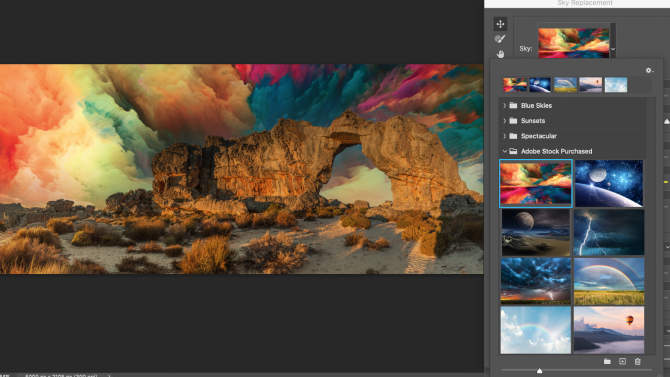Delete the selected sky preset
The width and height of the screenshot is (670, 377).
point(638,362)
